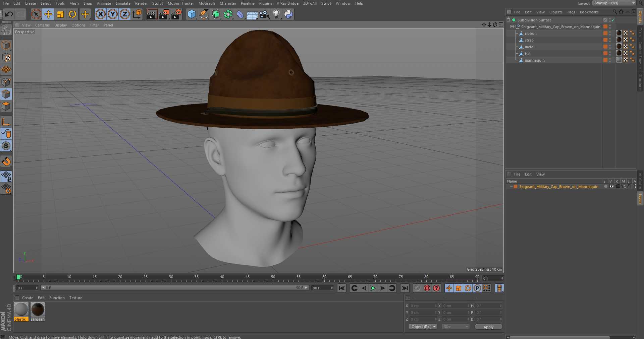The width and height of the screenshot is (644, 339).
Task: Open Material Manager Texture menu
Action: coord(75,298)
